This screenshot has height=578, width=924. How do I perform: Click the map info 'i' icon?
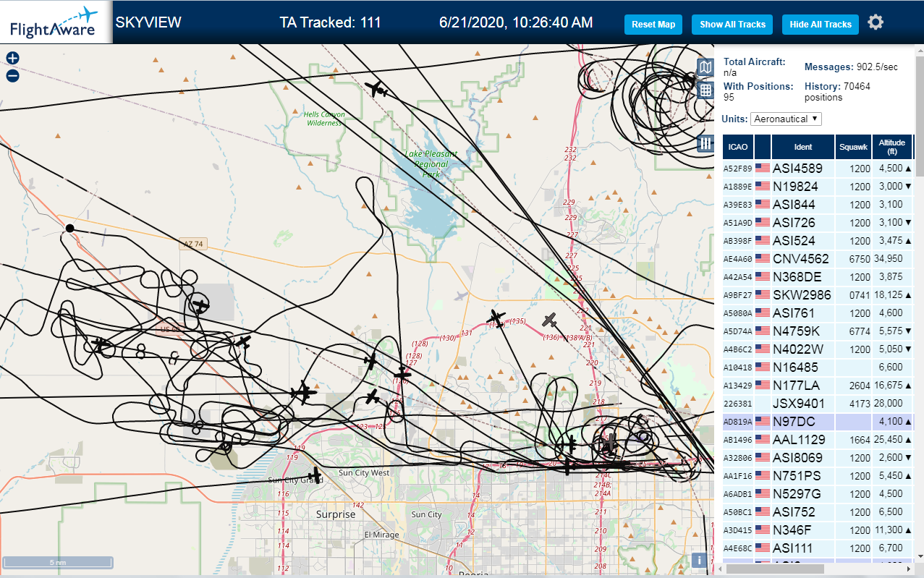700,560
